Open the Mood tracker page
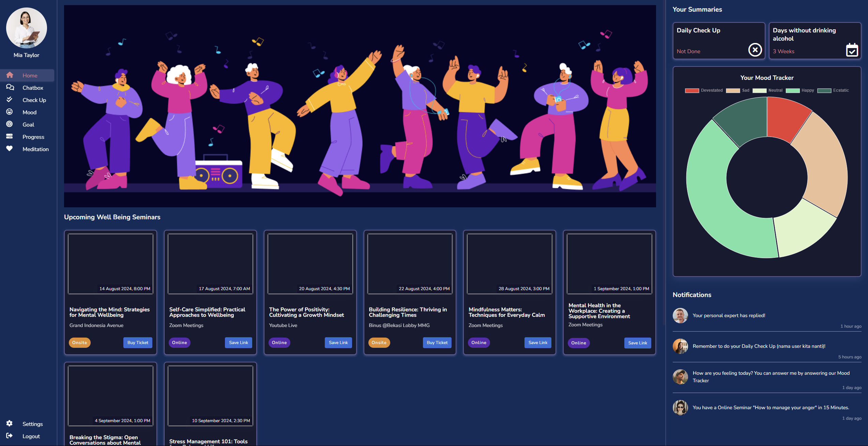This screenshot has height=446, width=868. point(9,112)
